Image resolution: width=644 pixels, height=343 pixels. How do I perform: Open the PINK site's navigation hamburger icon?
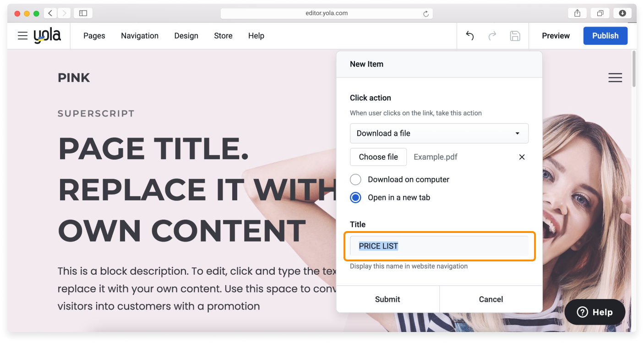615,77
